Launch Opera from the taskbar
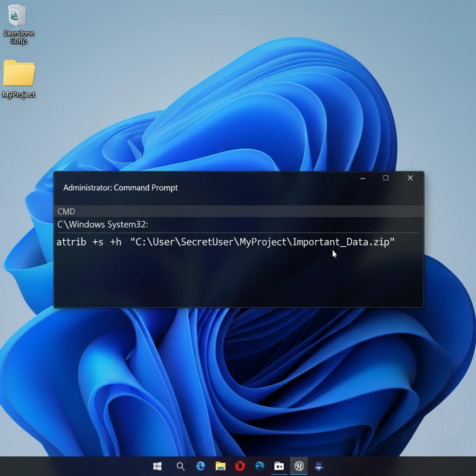476x476 pixels. (x=240, y=466)
